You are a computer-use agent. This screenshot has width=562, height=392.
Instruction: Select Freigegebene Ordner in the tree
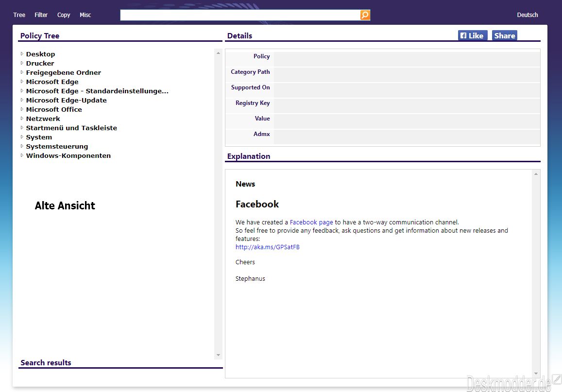[x=64, y=73]
